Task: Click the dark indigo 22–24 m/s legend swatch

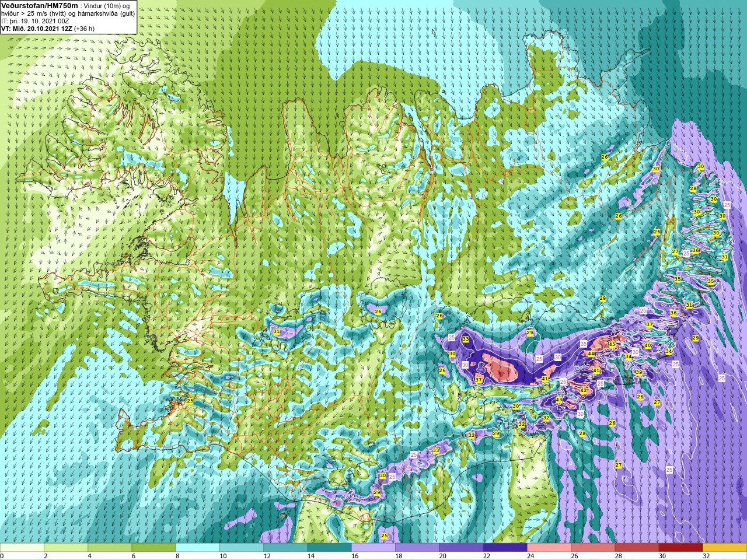Action: click(x=505, y=547)
